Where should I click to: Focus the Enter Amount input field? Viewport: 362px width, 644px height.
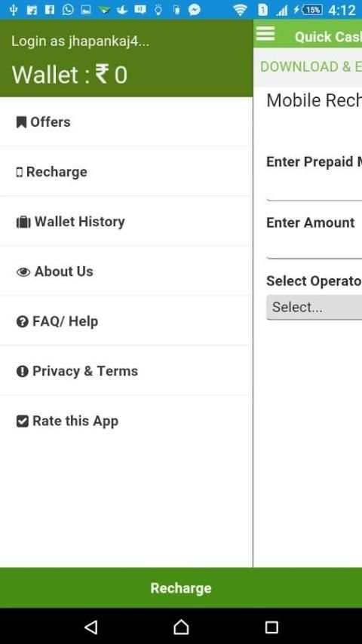pos(314,250)
